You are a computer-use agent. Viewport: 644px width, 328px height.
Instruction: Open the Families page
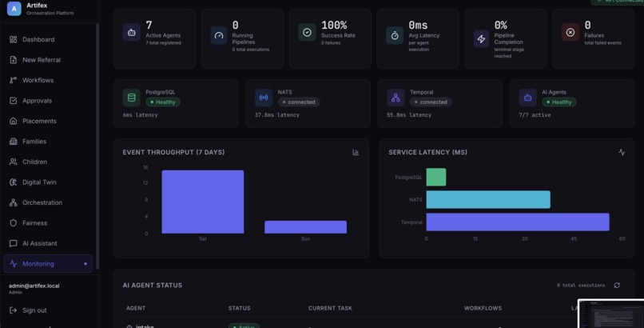pos(48,142)
